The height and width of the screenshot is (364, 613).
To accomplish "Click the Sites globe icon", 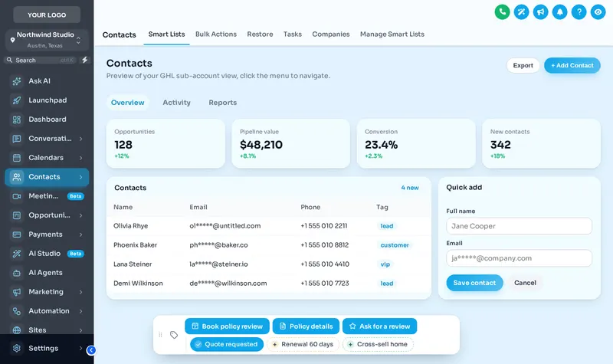I will click(x=17, y=330).
